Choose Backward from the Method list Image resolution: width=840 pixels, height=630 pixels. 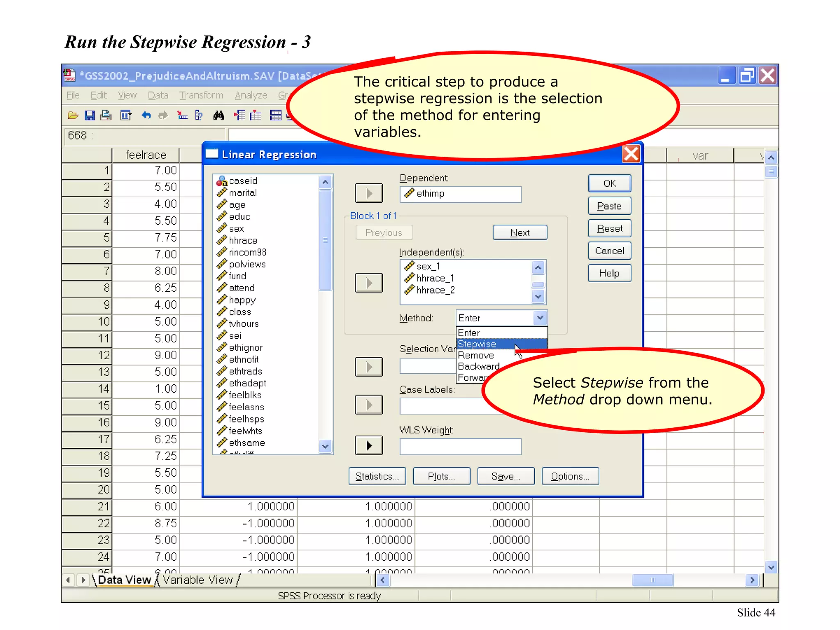click(x=478, y=366)
